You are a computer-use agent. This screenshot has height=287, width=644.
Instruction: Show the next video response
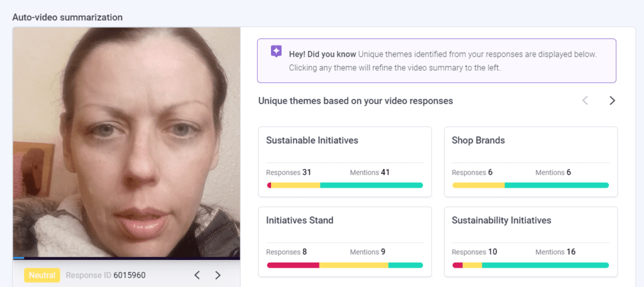[218, 275]
